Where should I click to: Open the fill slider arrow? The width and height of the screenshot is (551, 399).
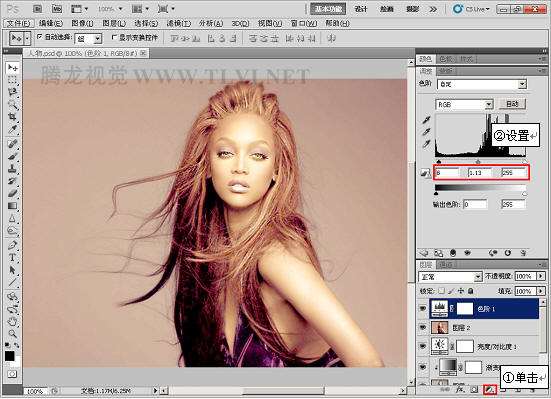click(541, 291)
